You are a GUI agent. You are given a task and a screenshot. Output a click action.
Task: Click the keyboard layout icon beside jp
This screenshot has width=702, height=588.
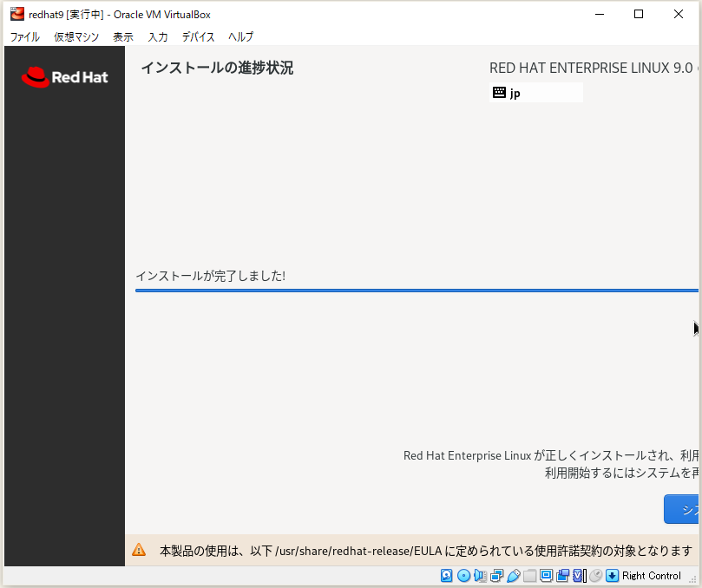[499, 93]
